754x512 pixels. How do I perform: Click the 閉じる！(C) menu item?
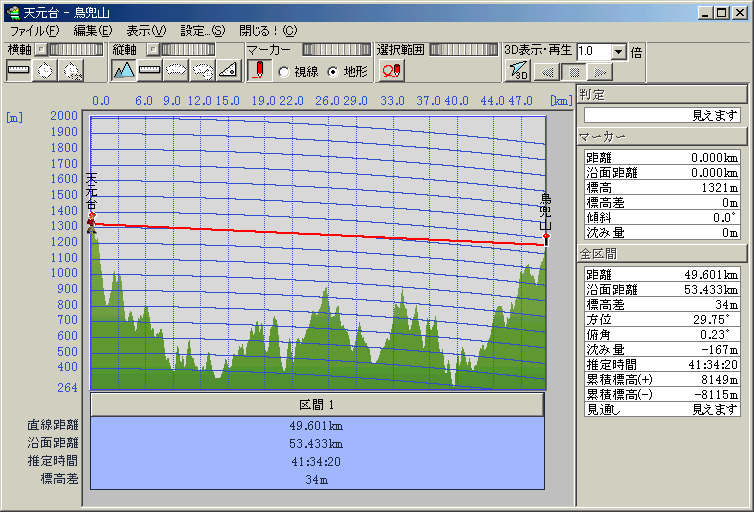268,30
